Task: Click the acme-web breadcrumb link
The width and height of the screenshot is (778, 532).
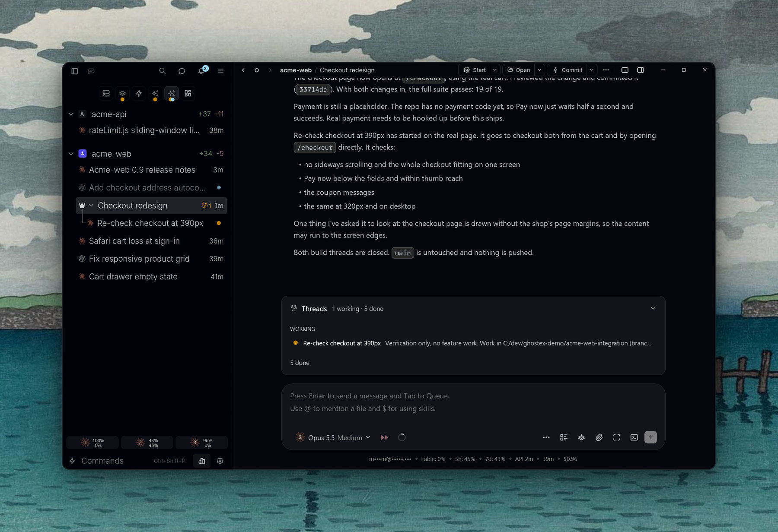Action: [296, 70]
